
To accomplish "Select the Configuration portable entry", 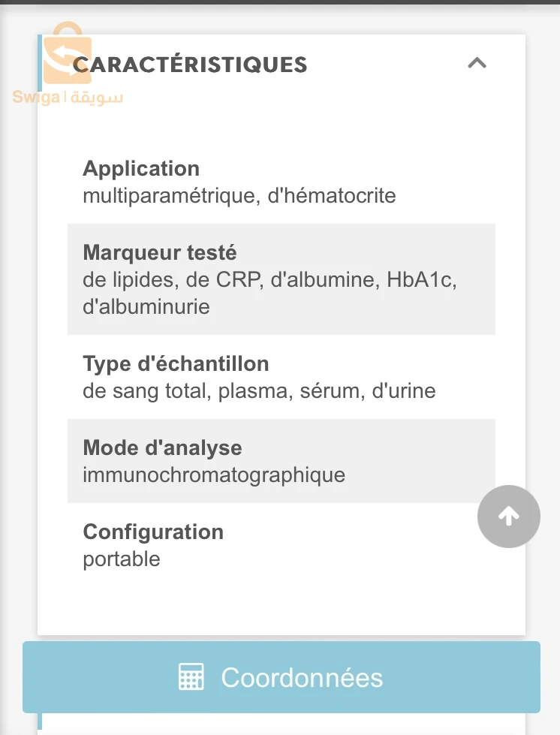I will [153, 545].
